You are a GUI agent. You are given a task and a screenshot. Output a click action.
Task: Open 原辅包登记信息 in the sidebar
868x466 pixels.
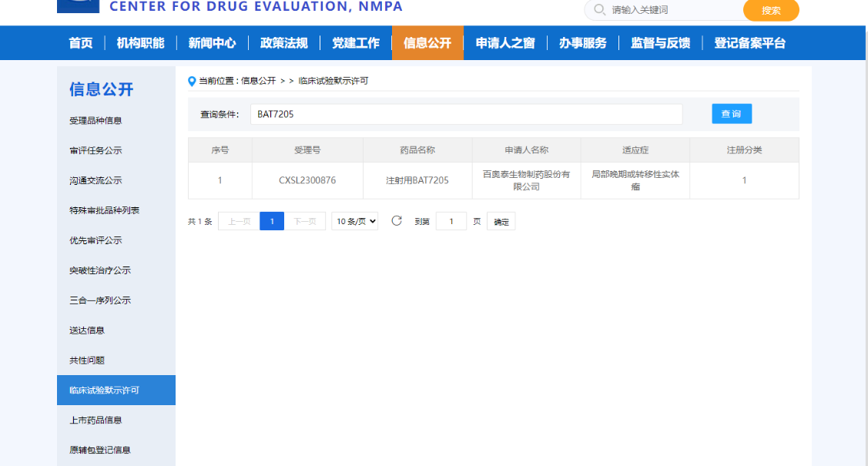pyautogui.click(x=99, y=450)
